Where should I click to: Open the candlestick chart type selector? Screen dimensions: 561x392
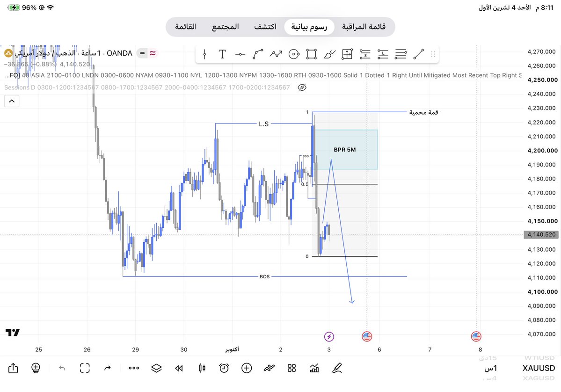202,368
